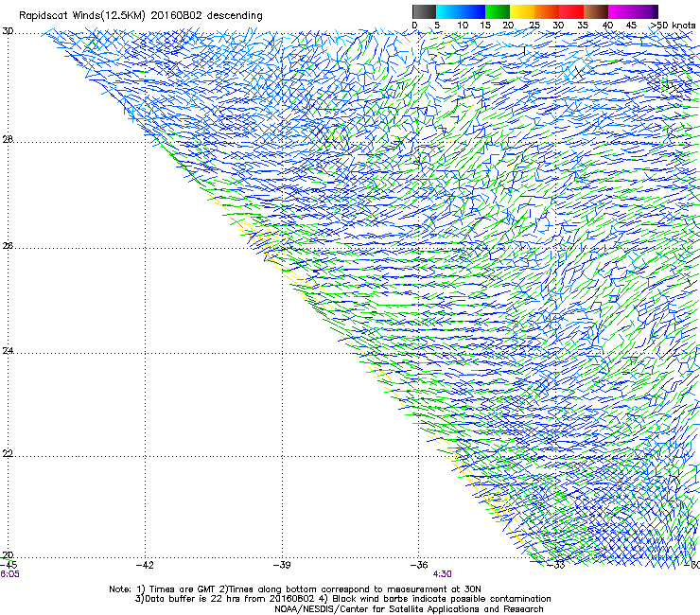Click the '35' legend scale label
This screenshot has width=700, height=615.
coord(583,26)
